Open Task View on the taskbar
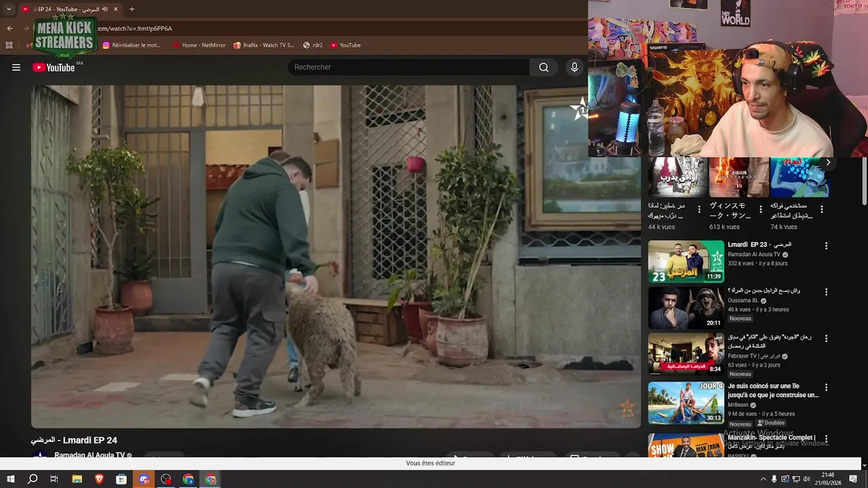The width and height of the screenshot is (868, 488). pyautogui.click(x=54, y=479)
